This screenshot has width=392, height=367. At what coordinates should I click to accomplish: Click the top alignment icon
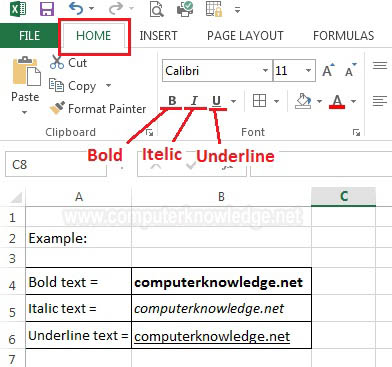coord(380,65)
